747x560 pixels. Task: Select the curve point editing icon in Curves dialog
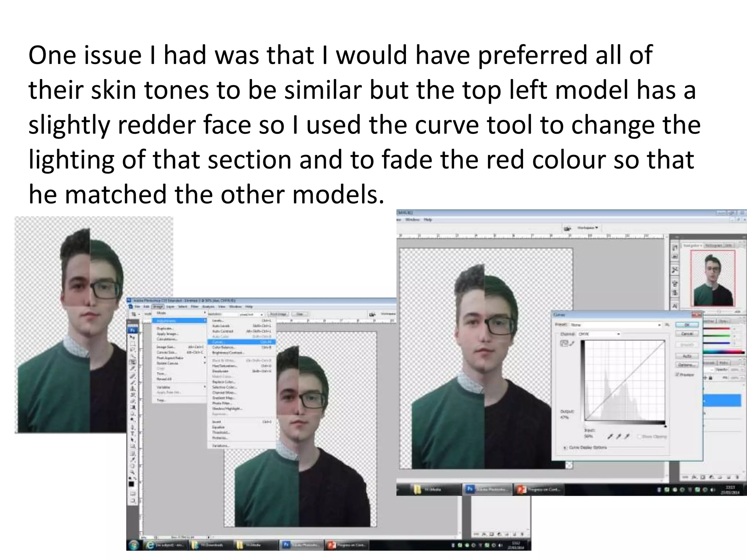(x=564, y=343)
